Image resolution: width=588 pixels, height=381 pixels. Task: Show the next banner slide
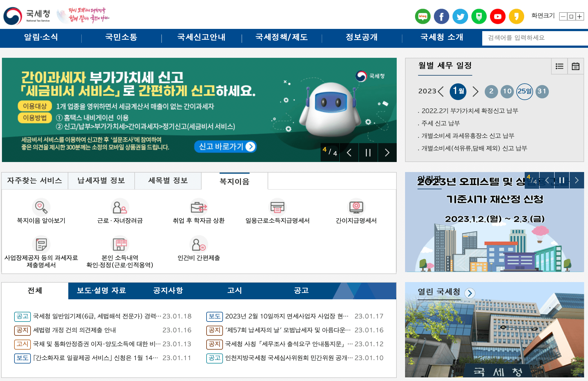pyautogui.click(x=387, y=153)
